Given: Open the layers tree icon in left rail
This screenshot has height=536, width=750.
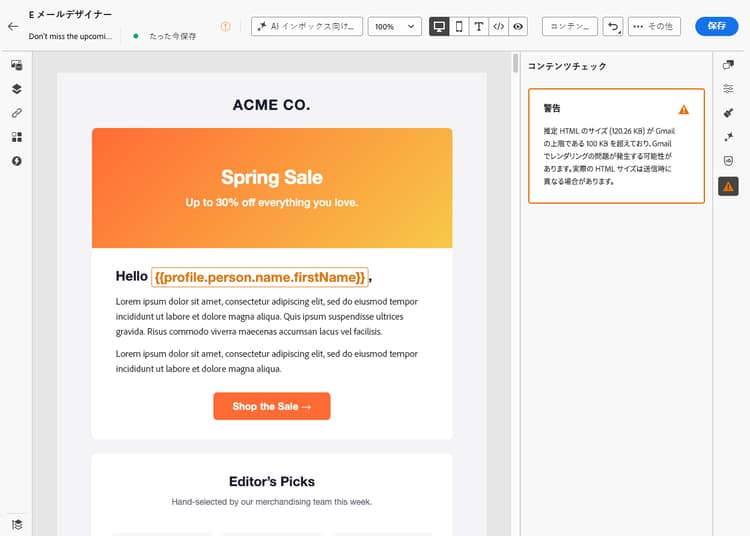Looking at the screenshot, I should [17, 89].
